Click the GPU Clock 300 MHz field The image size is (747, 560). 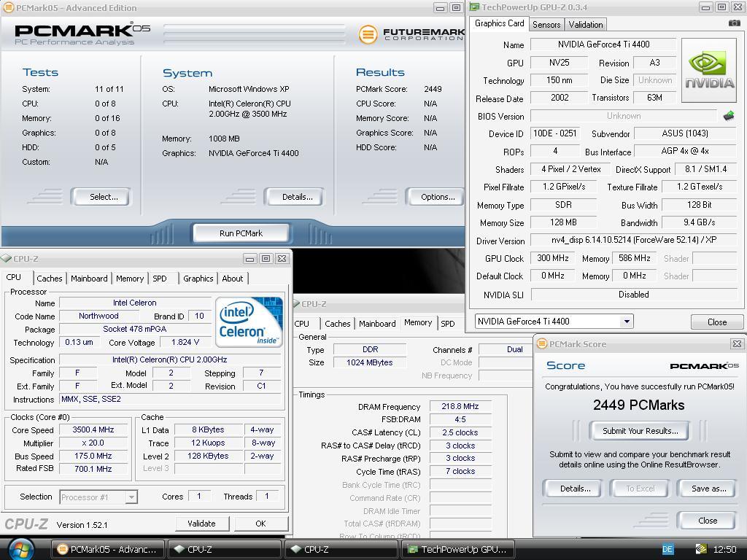click(553, 258)
